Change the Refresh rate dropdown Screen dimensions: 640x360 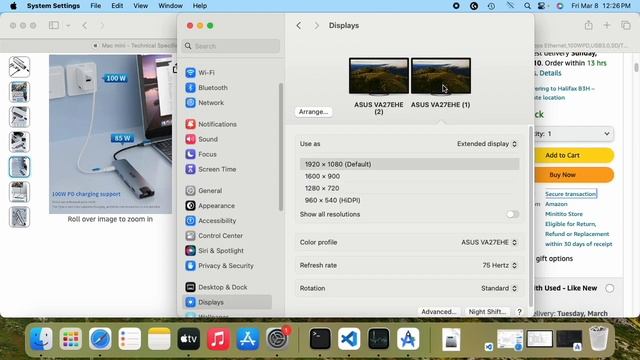pyautogui.click(x=500, y=265)
